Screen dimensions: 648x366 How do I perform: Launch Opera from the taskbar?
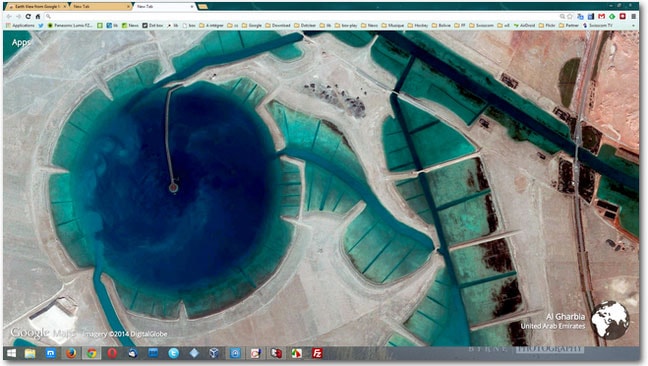[112, 353]
